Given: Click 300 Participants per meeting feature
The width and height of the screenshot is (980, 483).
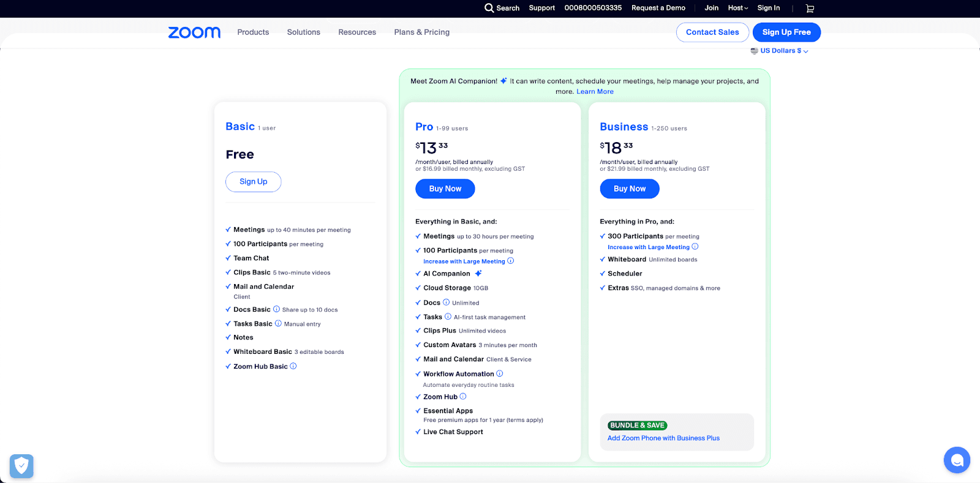Looking at the screenshot, I should pos(654,236).
